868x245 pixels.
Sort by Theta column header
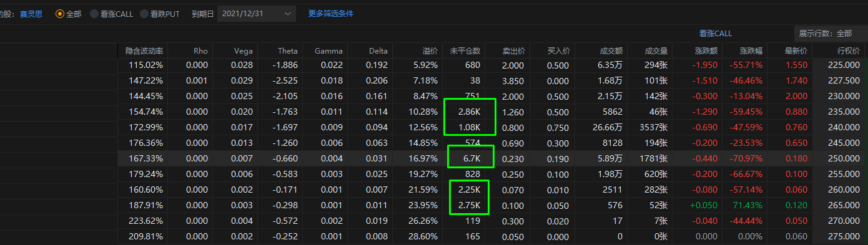point(288,50)
